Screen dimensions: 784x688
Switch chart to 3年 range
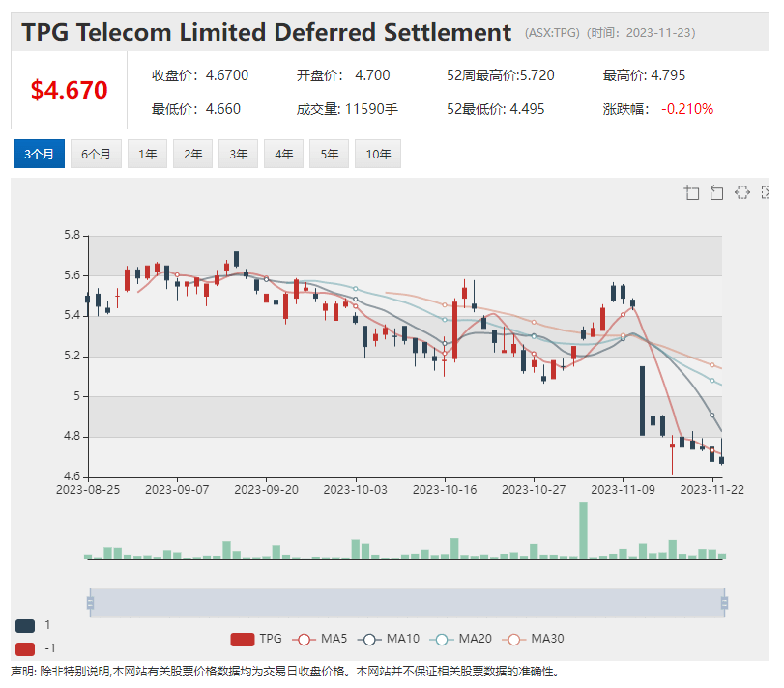(238, 154)
